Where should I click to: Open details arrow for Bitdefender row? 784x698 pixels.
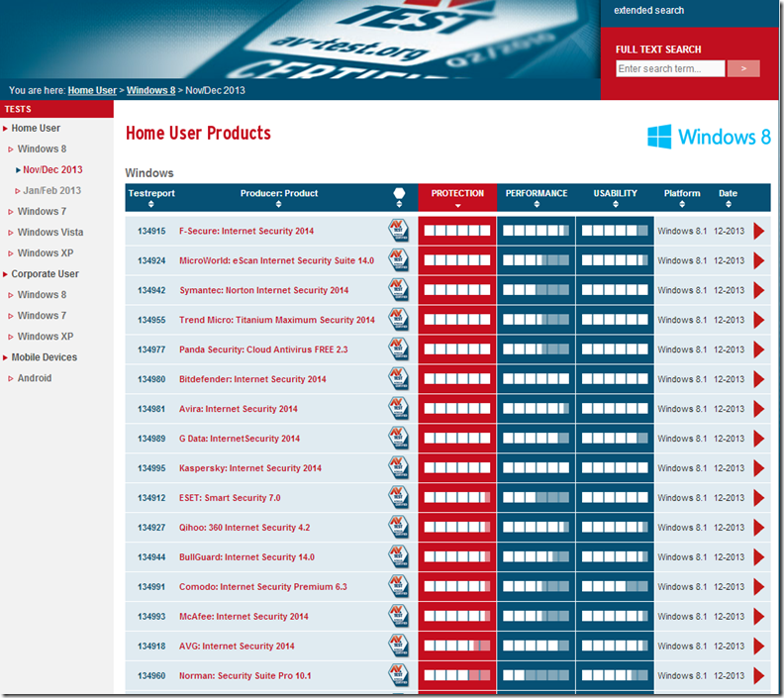[x=759, y=379]
